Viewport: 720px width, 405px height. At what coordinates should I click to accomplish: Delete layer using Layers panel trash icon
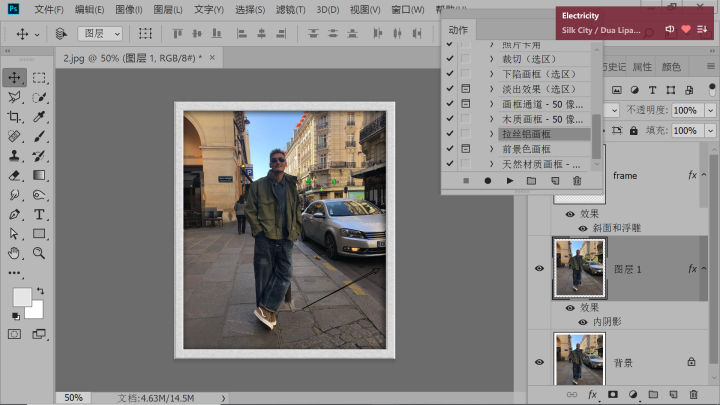(x=692, y=395)
